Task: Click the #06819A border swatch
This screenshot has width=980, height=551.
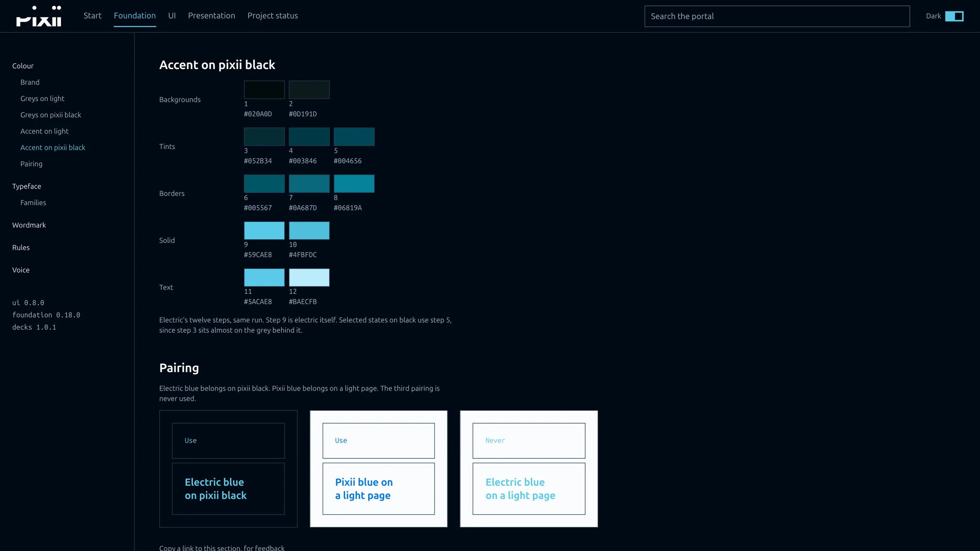Action: pos(354,184)
